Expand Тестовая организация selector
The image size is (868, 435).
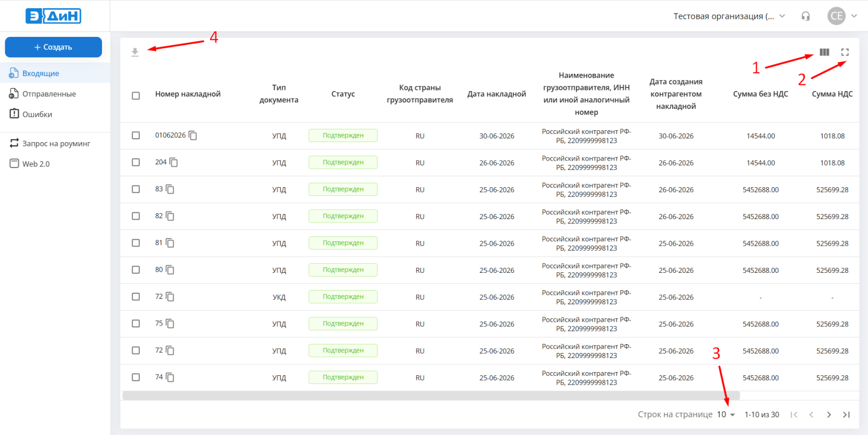pos(729,16)
